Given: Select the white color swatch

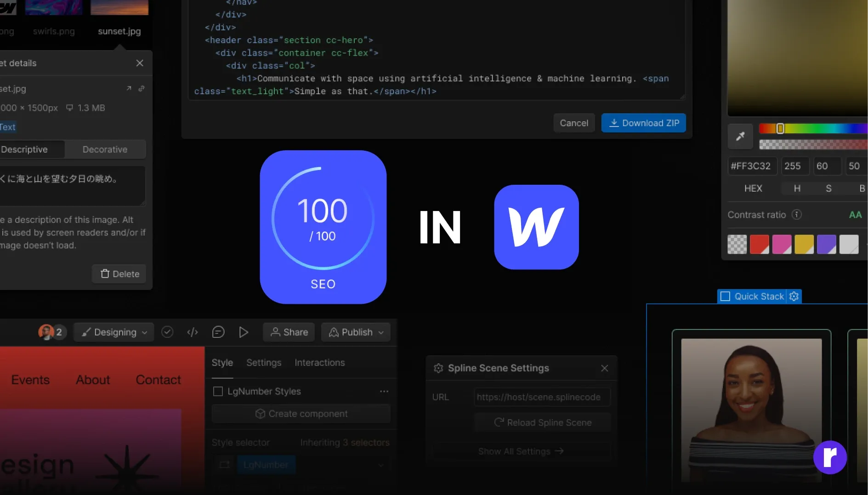Looking at the screenshot, I should tap(849, 245).
